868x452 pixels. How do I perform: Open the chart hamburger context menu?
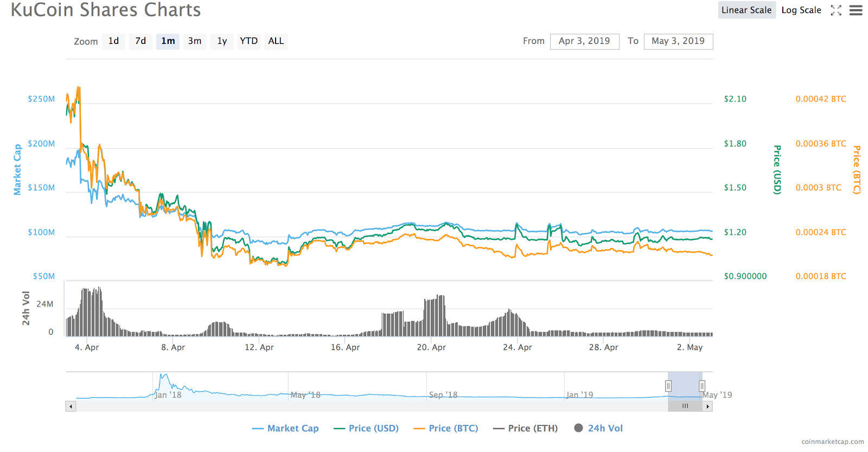[x=856, y=10]
